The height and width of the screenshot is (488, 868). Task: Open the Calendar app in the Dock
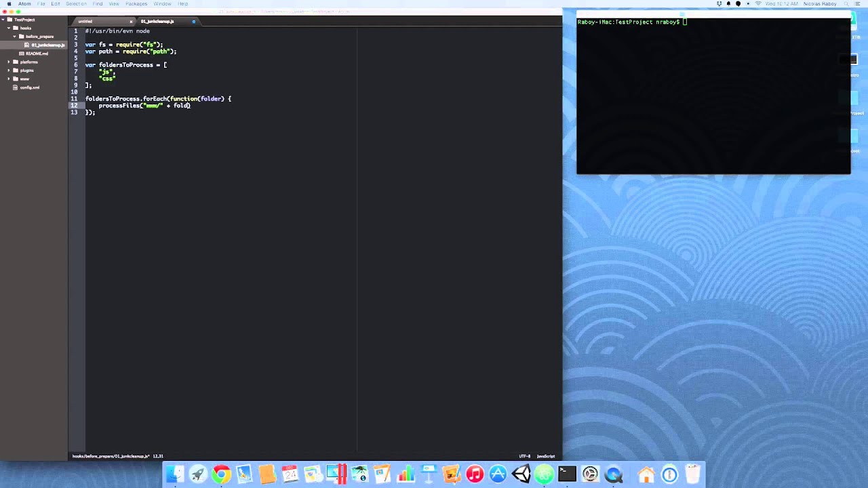pyautogui.click(x=290, y=474)
